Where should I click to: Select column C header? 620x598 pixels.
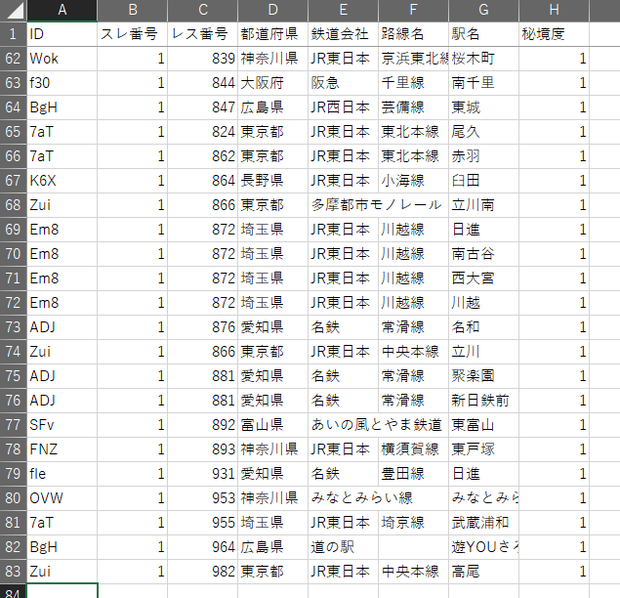(x=203, y=10)
